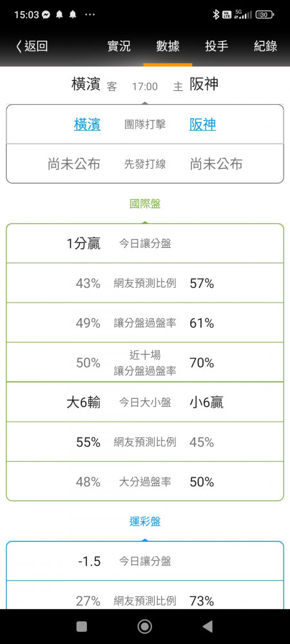Tap the Bluetooth status icon
Viewport: 290px width, 644px height.
[x=216, y=15]
